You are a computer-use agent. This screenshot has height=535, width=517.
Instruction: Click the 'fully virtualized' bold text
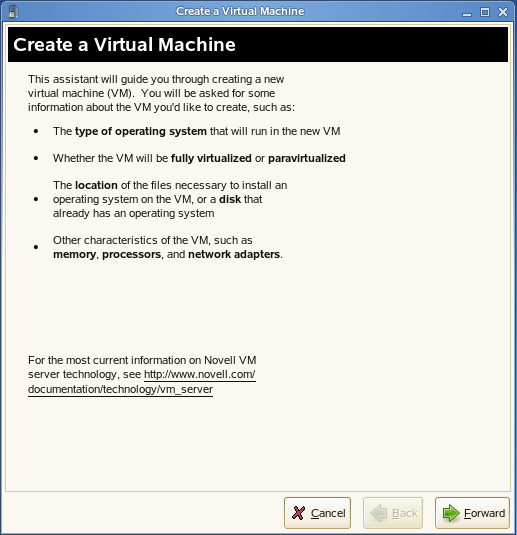click(x=211, y=158)
